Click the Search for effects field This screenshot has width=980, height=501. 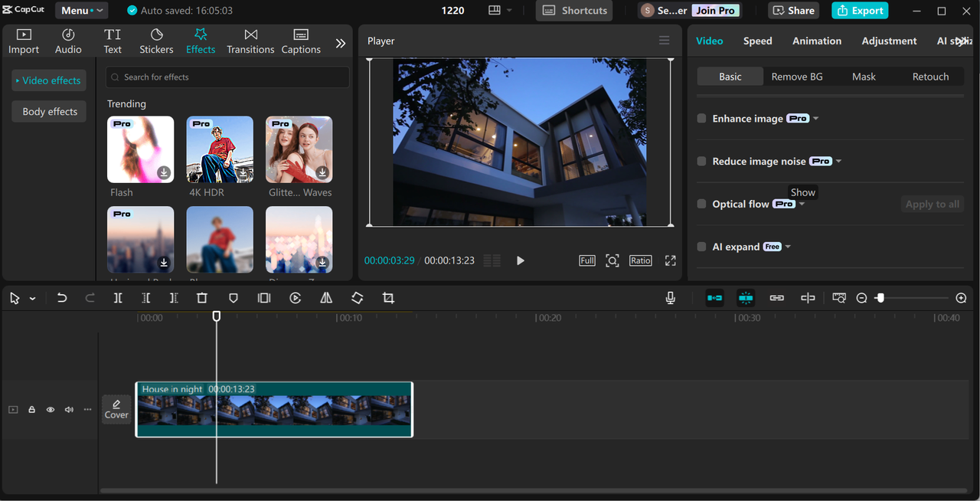pos(227,77)
